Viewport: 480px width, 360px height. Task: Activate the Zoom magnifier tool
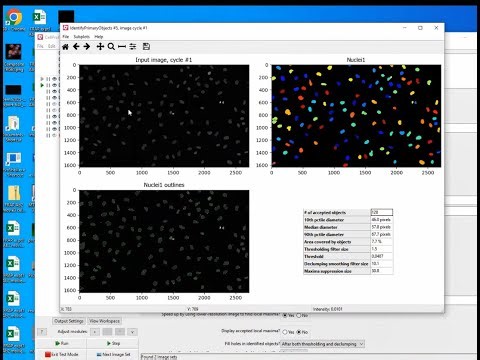111,47
